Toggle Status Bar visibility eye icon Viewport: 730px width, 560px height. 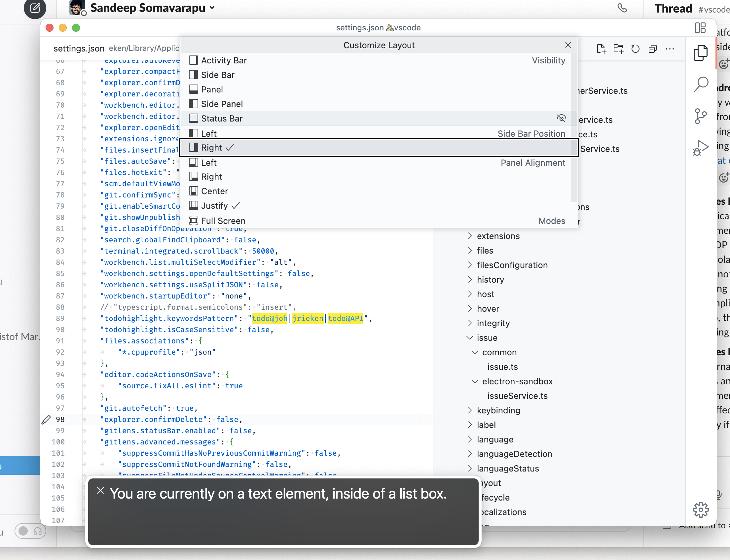pos(561,118)
